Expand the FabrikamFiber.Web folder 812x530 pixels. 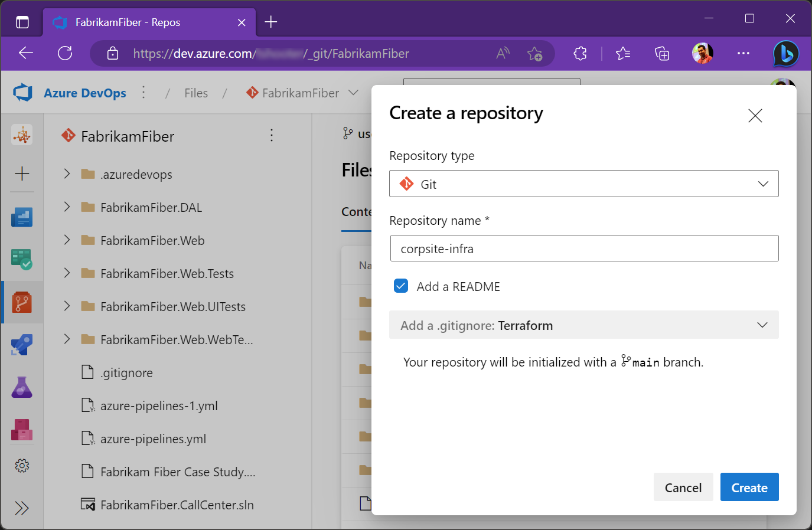(x=67, y=240)
